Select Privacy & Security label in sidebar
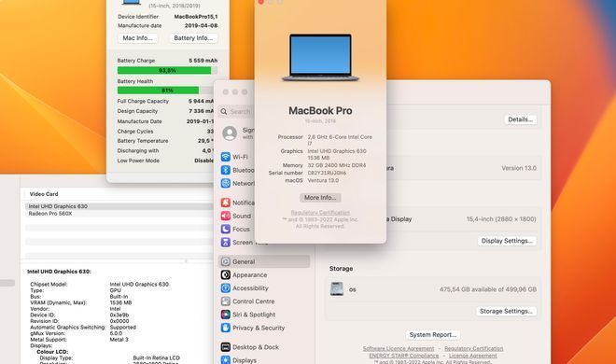The height and width of the screenshot is (364, 616). (x=259, y=328)
